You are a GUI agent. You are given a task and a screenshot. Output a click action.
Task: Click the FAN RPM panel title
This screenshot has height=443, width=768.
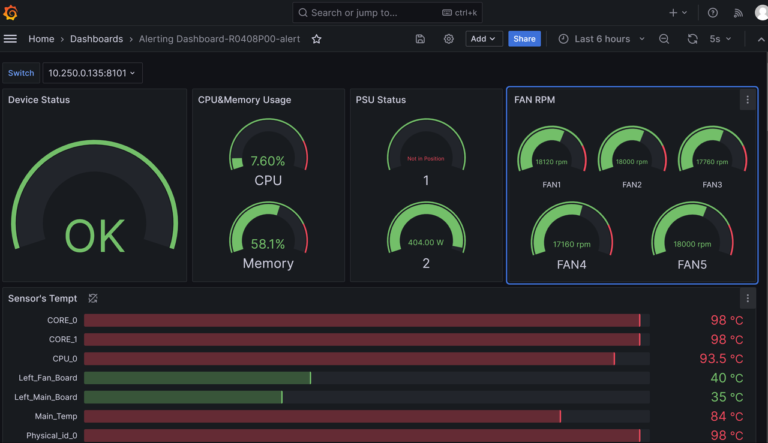pos(534,100)
